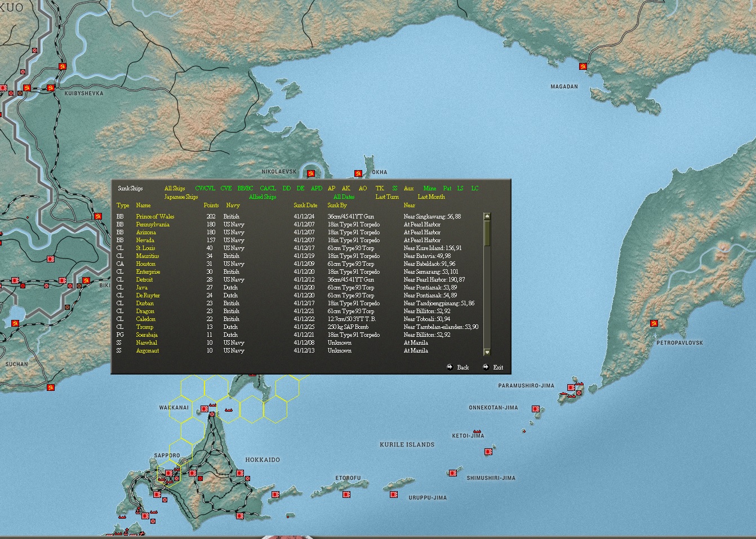
Task: Click the Exit button text
Action: coord(498,367)
